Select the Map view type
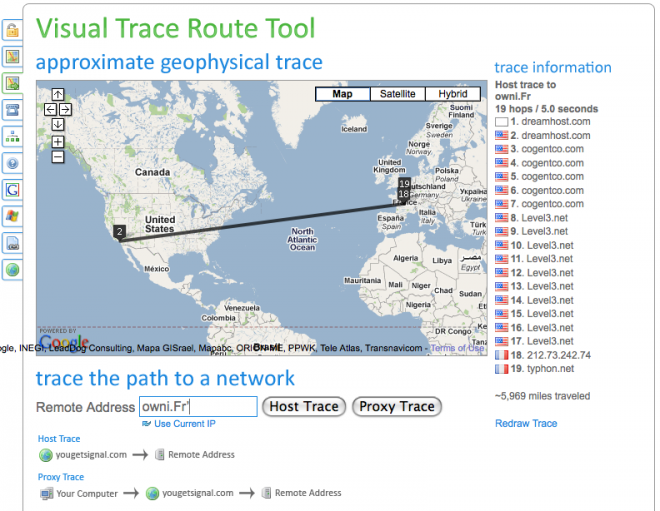The image size is (660, 511). 343,95
